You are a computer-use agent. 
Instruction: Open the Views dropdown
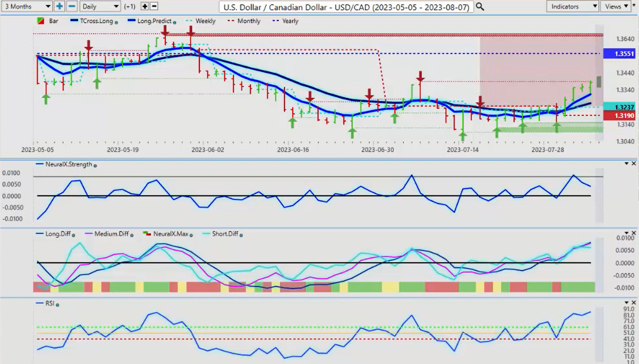tap(616, 6)
